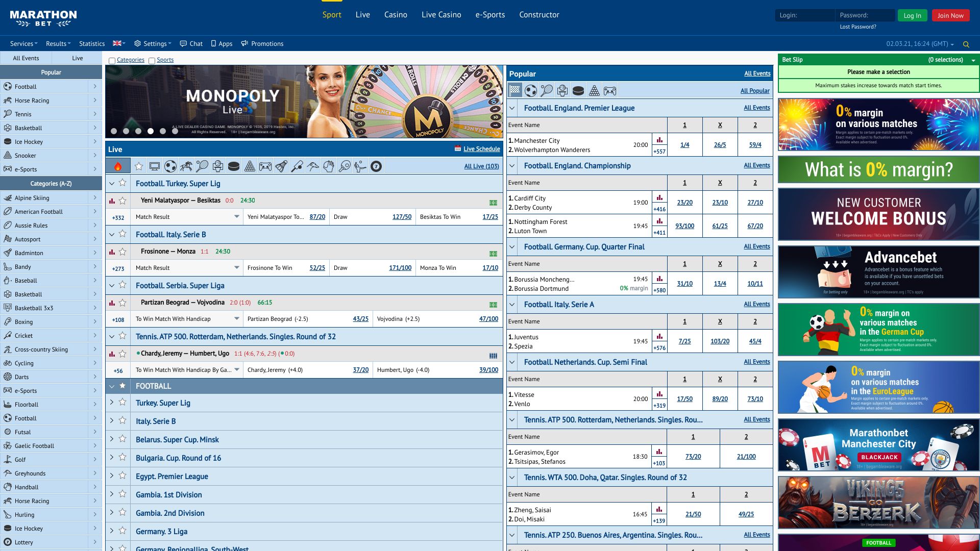The height and width of the screenshot is (551, 980).
Task: Open the Match Result dropdown for Yeni Malatyaspor
Action: click(x=186, y=216)
